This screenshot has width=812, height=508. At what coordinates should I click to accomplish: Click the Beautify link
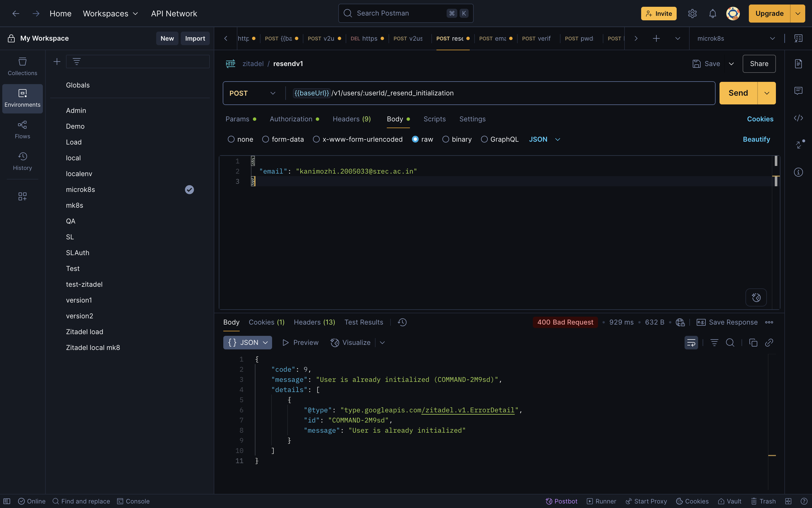click(x=756, y=139)
